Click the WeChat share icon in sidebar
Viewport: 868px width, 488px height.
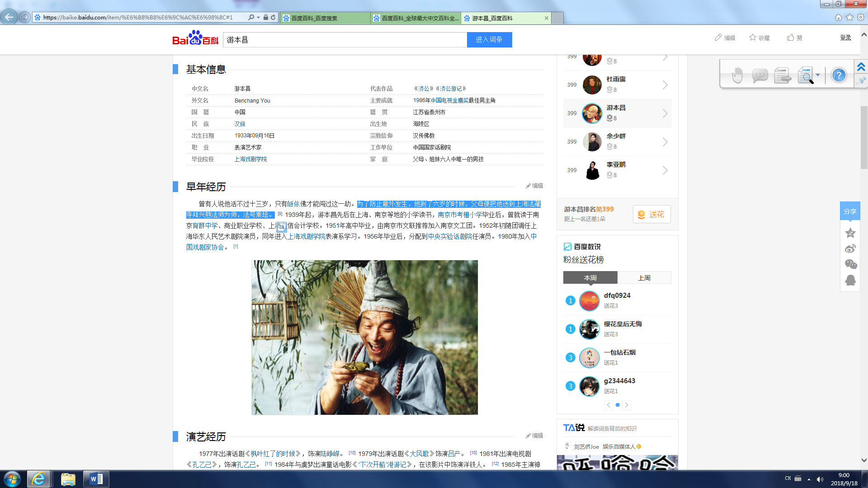(x=850, y=264)
